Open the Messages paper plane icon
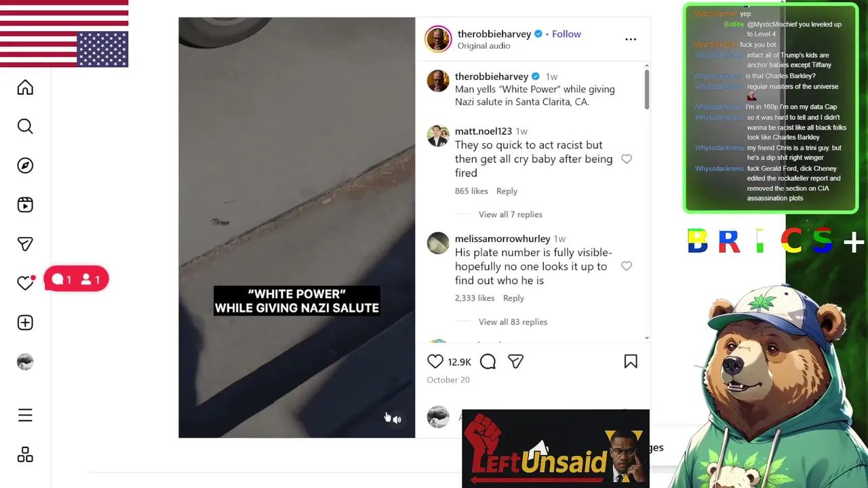Viewport: 868px width, 488px height. point(25,244)
